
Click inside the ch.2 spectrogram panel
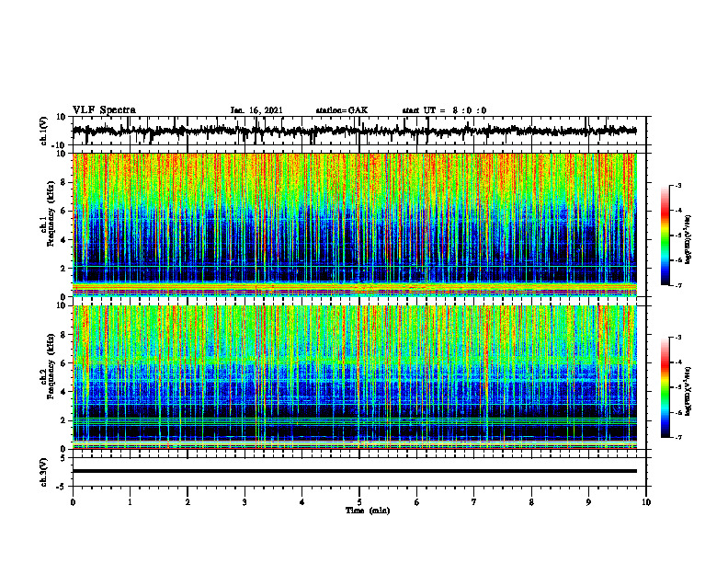click(x=355, y=377)
